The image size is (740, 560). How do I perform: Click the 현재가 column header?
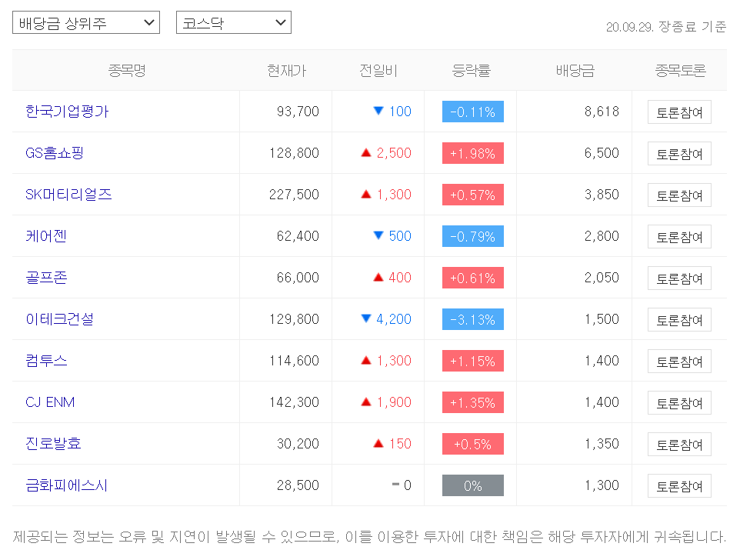286,70
